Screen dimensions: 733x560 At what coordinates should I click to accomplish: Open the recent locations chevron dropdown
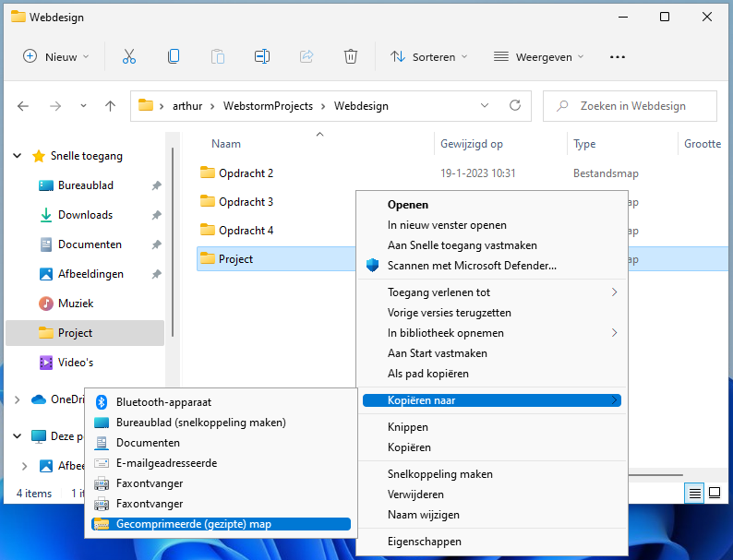[83, 106]
